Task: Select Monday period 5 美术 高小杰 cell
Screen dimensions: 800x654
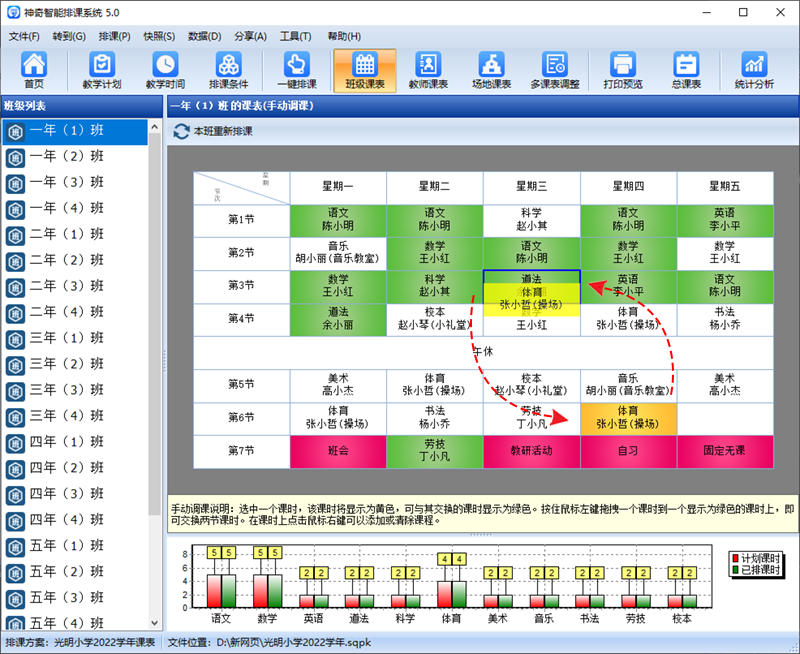Action: click(338, 385)
